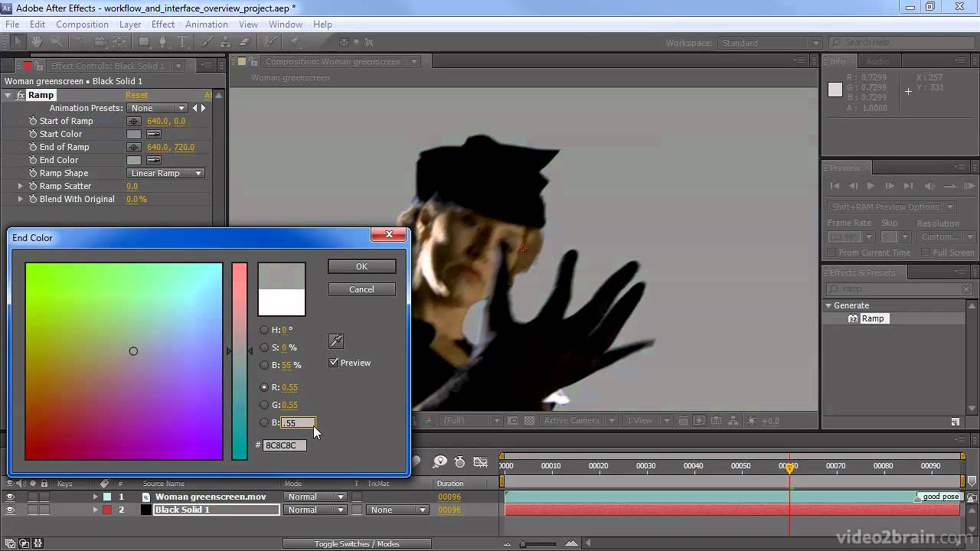
Task: Expand layer 1 Woman greenscreen.mov properties
Action: (96, 497)
